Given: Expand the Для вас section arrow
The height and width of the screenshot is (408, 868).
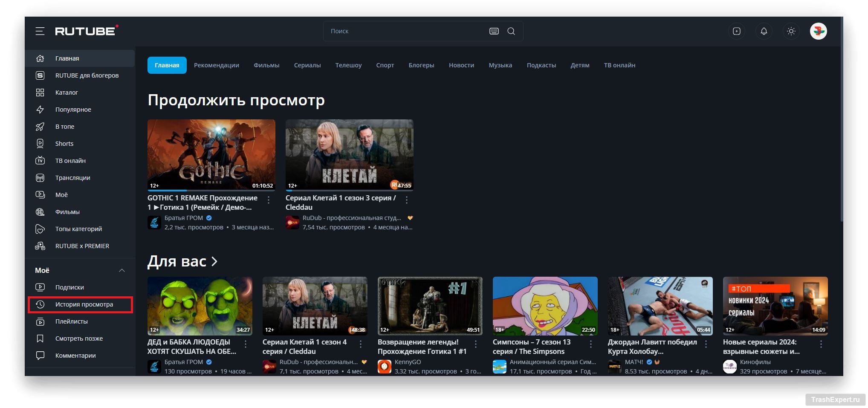Looking at the screenshot, I should 214,261.
